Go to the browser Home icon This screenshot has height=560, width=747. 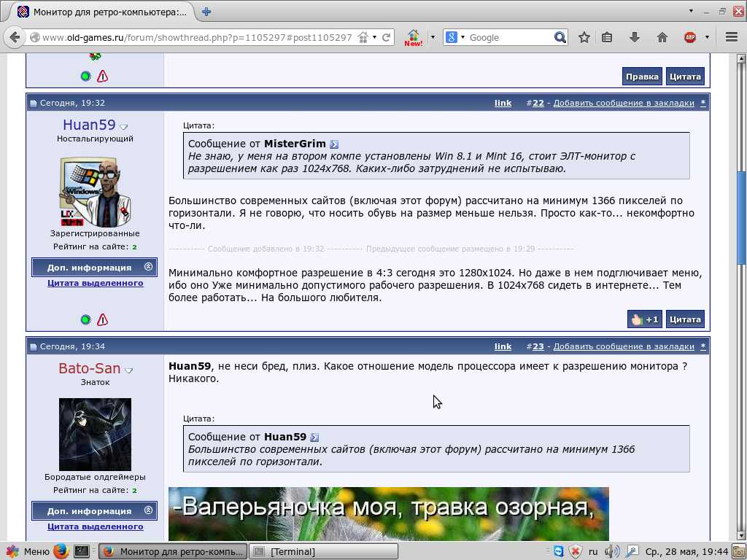pyautogui.click(x=662, y=37)
